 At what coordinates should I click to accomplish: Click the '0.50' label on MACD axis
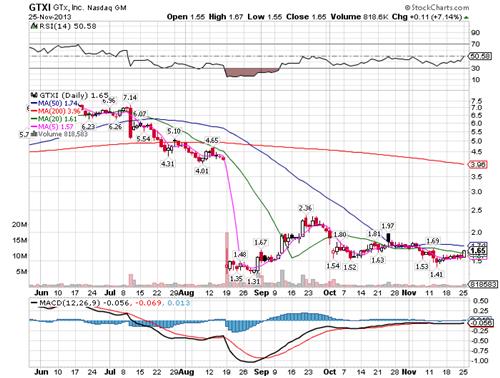(x=480, y=301)
